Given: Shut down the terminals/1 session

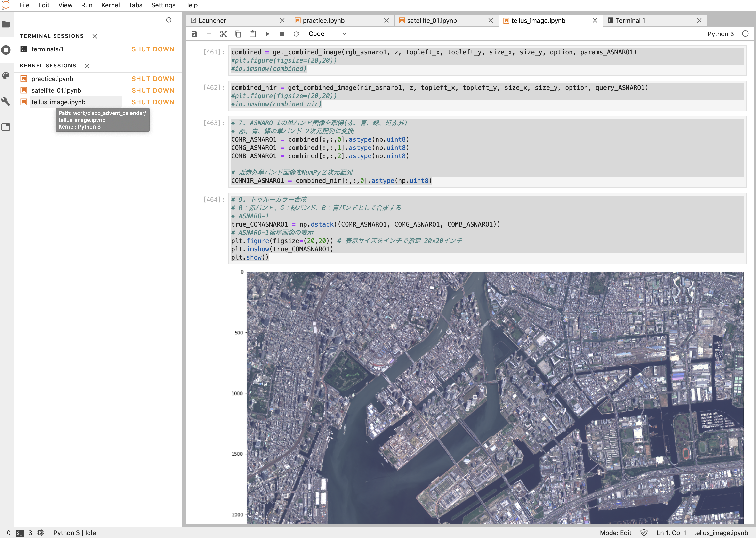Looking at the screenshot, I should [x=153, y=49].
